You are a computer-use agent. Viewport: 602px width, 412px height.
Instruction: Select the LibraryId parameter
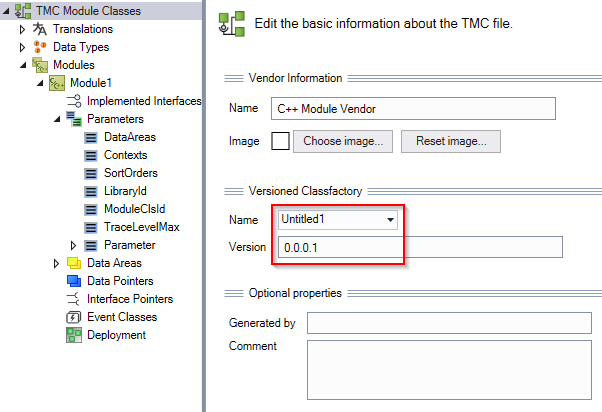[125, 191]
